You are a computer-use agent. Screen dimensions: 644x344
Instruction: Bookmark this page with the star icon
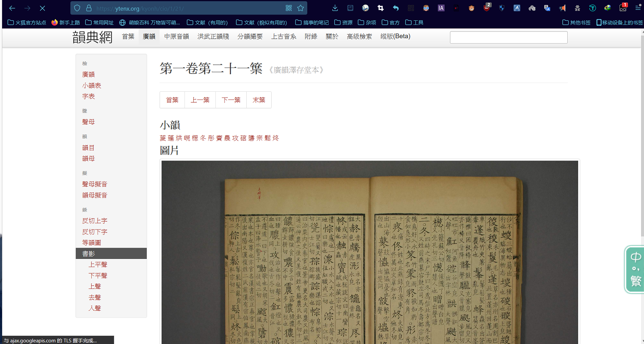coord(301,8)
